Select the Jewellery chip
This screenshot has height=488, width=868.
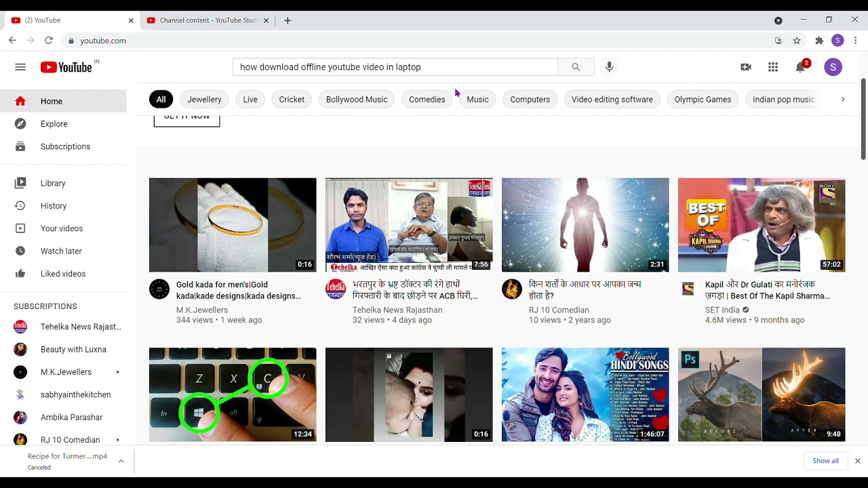(x=204, y=100)
